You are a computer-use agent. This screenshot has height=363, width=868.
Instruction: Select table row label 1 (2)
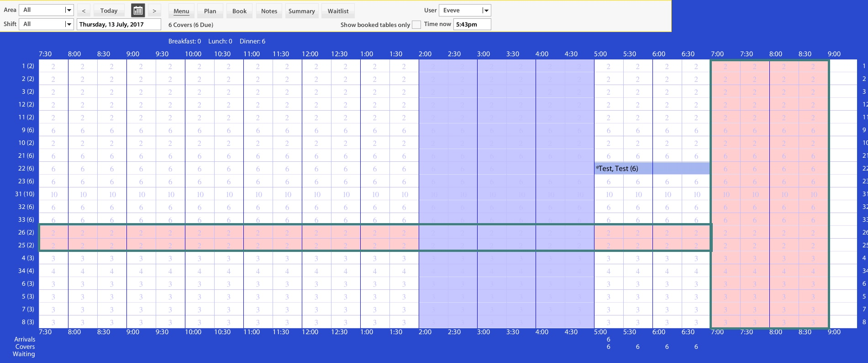pyautogui.click(x=27, y=66)
